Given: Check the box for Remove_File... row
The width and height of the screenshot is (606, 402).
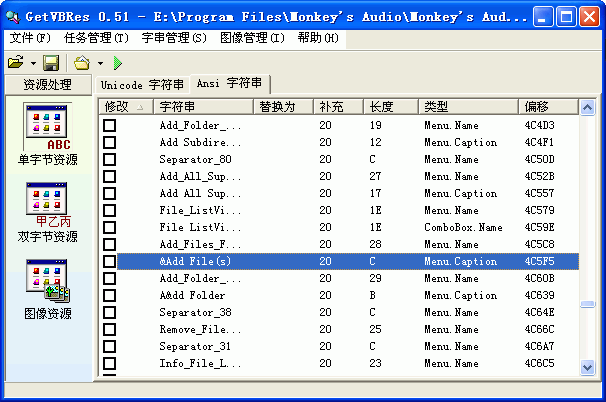Looking at the screenshot, I should [110, 329].
